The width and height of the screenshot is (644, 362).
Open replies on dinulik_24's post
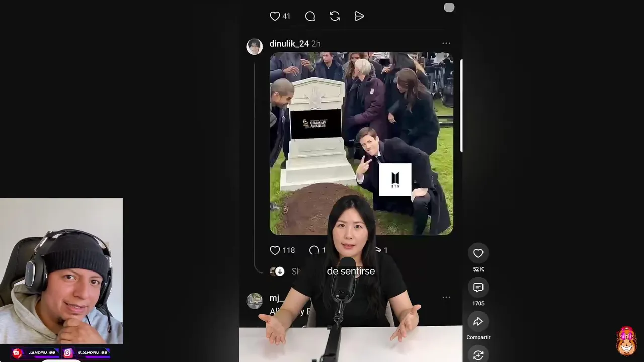(x=314, y=250)
